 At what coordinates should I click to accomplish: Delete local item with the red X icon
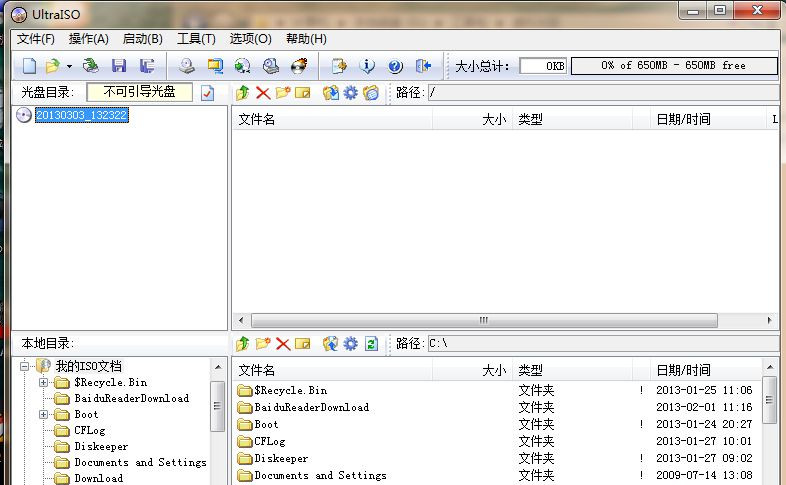[x=283, y=344]
